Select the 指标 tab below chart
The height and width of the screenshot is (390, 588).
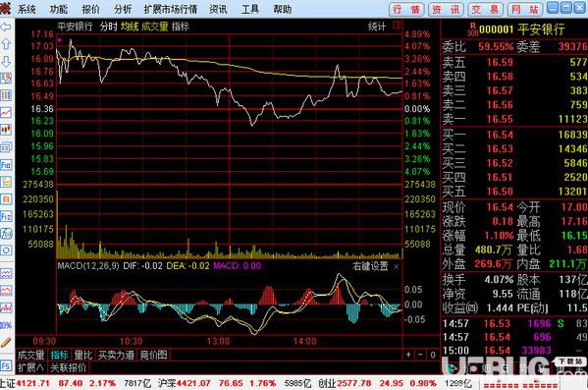[59, 355]
